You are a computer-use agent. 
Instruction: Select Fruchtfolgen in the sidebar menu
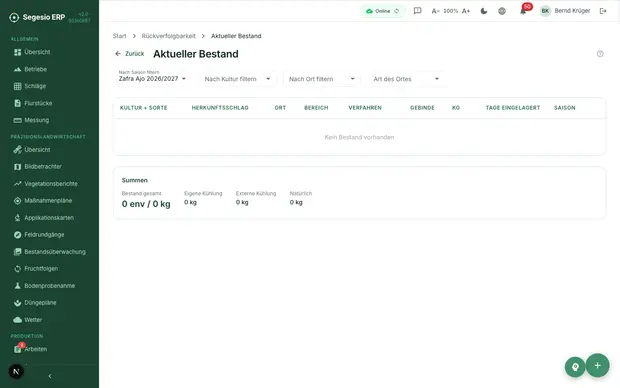41,269
